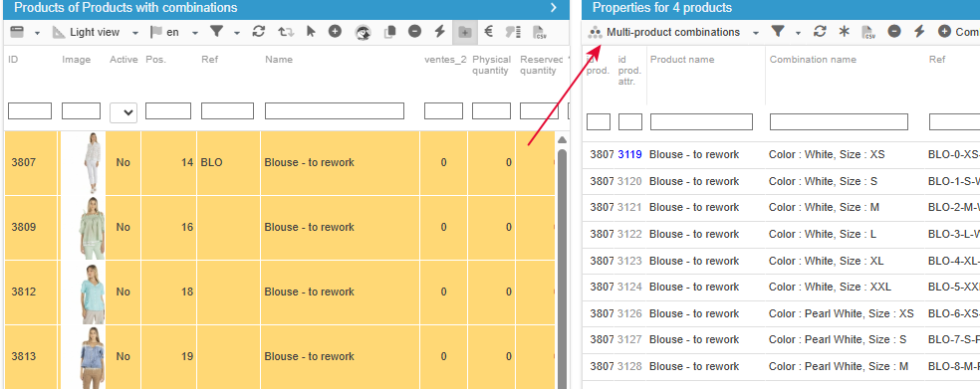Duplicate products with the copy icon
This screenshot has height=389, width=980.
click(390, 33)
